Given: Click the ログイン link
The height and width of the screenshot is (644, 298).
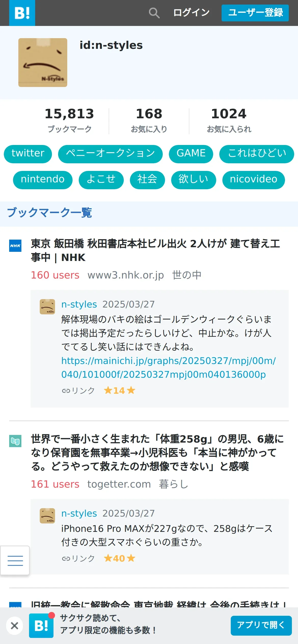Looking at the screenshot, I should click(x=191, y=12).
